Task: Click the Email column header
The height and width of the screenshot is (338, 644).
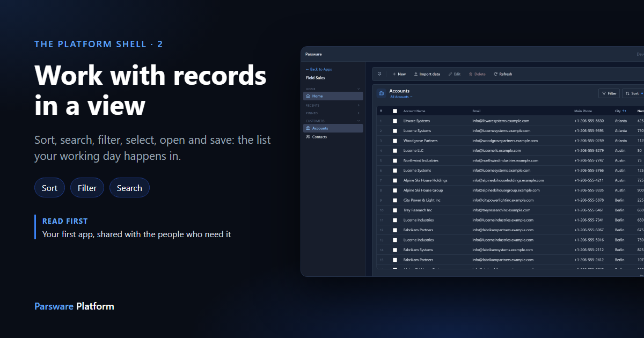Action: click(x=477, y=111)
